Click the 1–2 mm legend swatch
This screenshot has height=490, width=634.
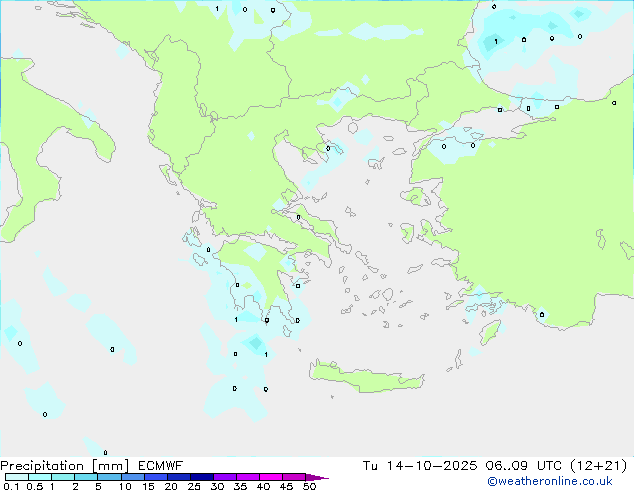(x=63, y=477)
